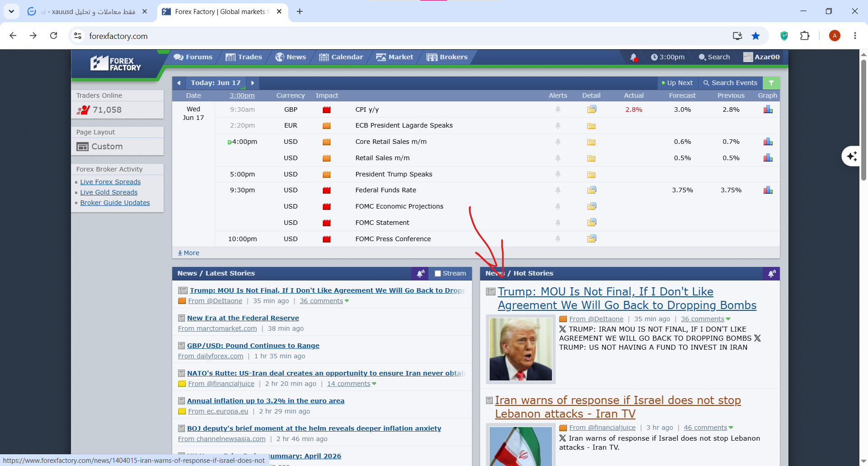Open the browser extensions puzzle icon
868x466 pixels.
805,36
